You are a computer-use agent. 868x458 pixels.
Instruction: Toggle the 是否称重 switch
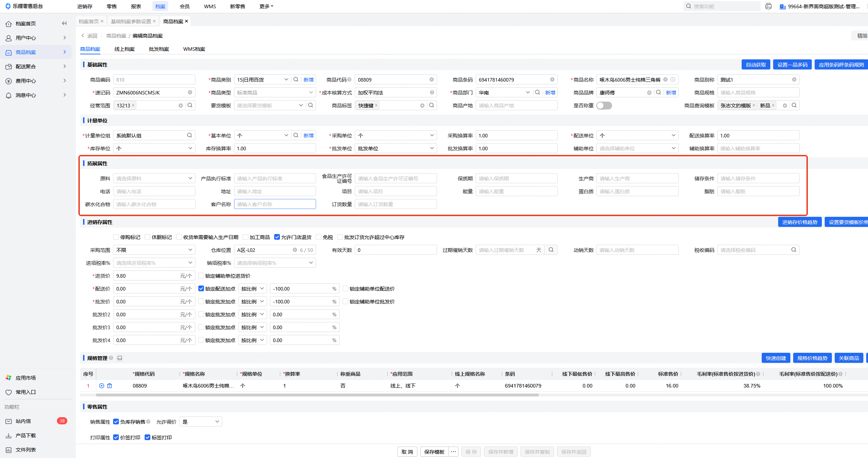[604, 106]
